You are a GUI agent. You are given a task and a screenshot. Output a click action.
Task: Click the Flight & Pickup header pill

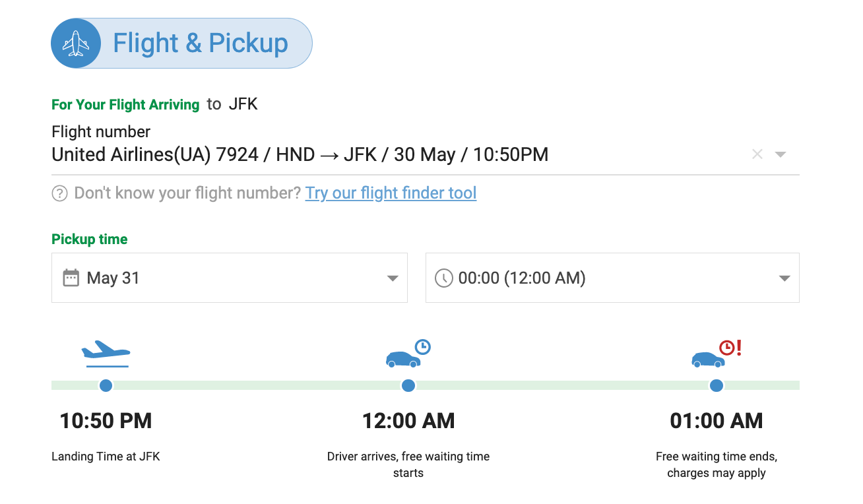(181, 44)
